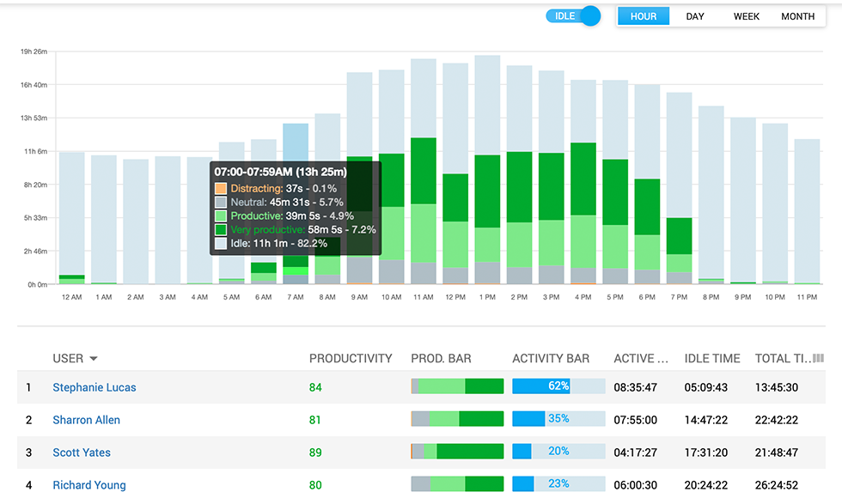The width and height of the screenshot is (842, 504).
Task: Click Richard Young total time 26:24:52
Action: pyautogui.click(x=777, y=485)
